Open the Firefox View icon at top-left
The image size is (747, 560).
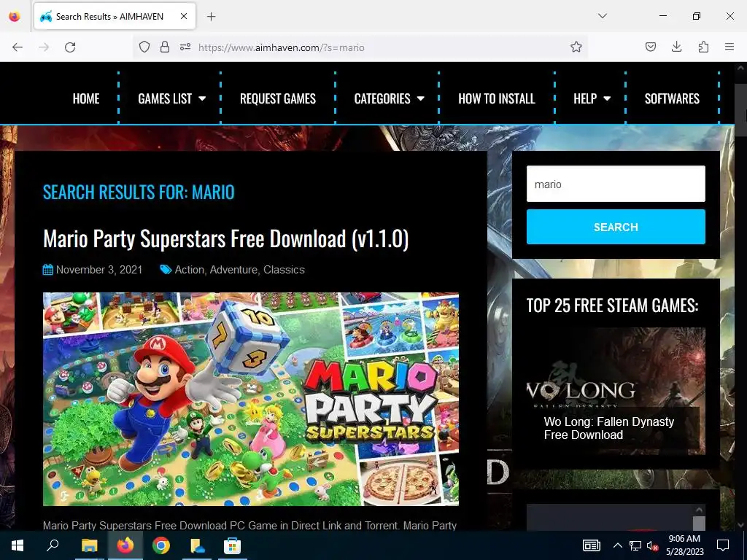tap(15, 16)
